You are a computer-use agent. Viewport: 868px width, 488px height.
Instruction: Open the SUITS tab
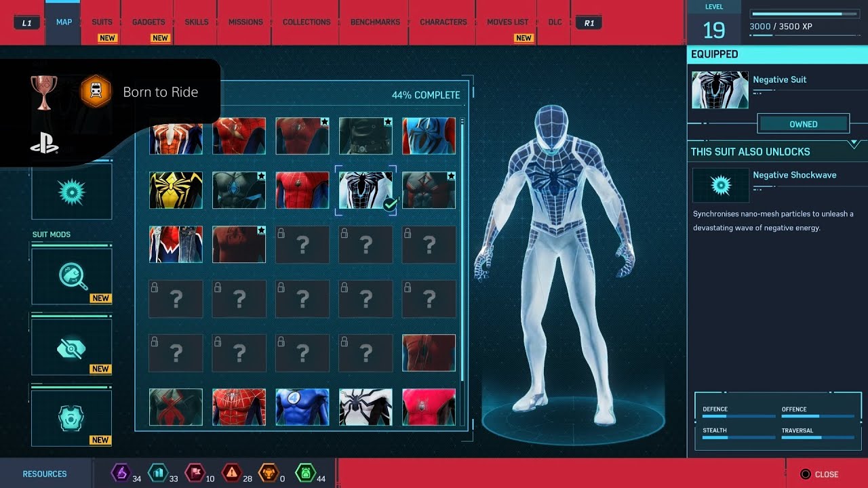tap(102, 22)
